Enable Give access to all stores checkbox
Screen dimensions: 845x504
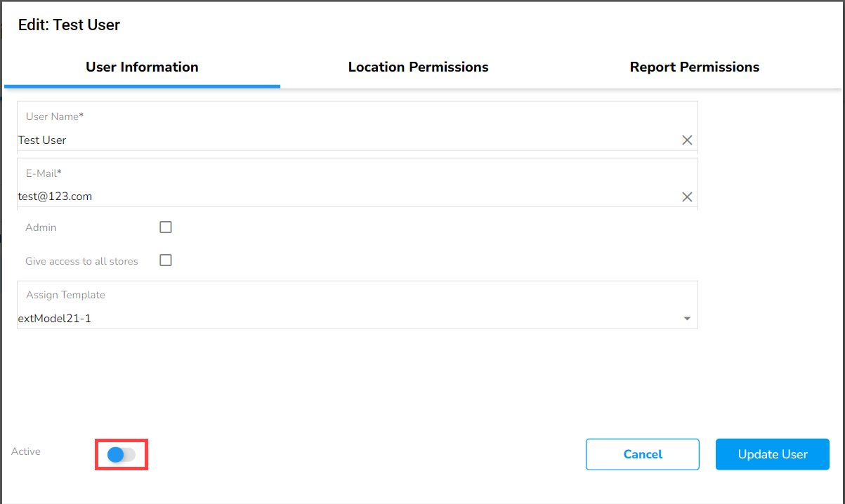166,260
